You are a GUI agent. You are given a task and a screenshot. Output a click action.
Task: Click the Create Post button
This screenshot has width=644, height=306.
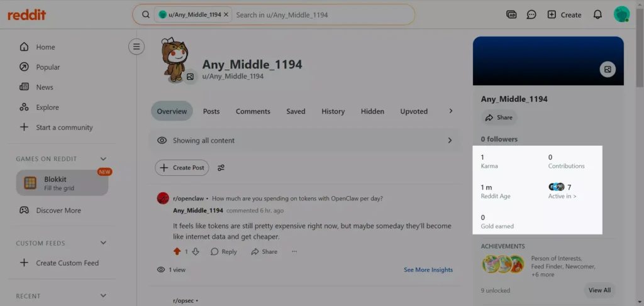[x=182, y=168]
